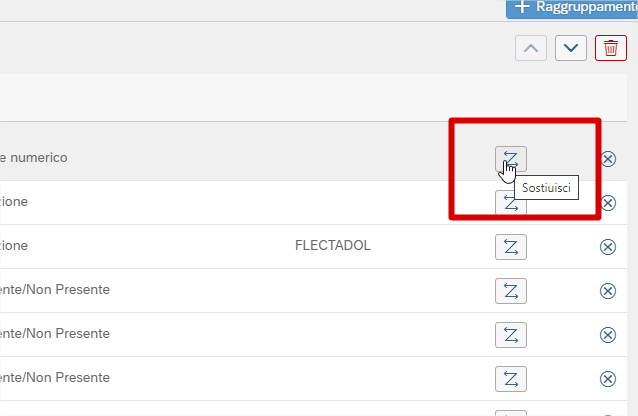Remove the row directly above the FLECTADOL row
Image resolution: width=638 pixels, height=416 pixels.
pos(608,203)
